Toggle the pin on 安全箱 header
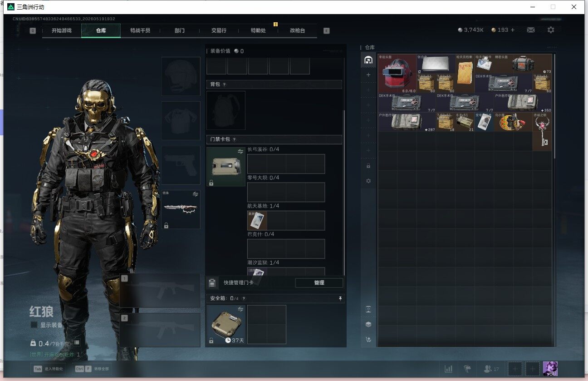The image size is (588, 381). [x=340, y=298]
